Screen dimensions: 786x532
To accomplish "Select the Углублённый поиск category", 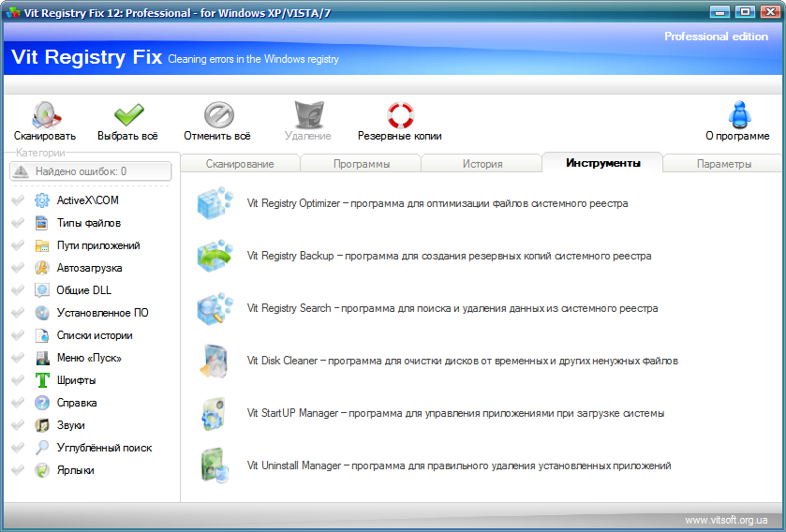I will coord(104,448).
